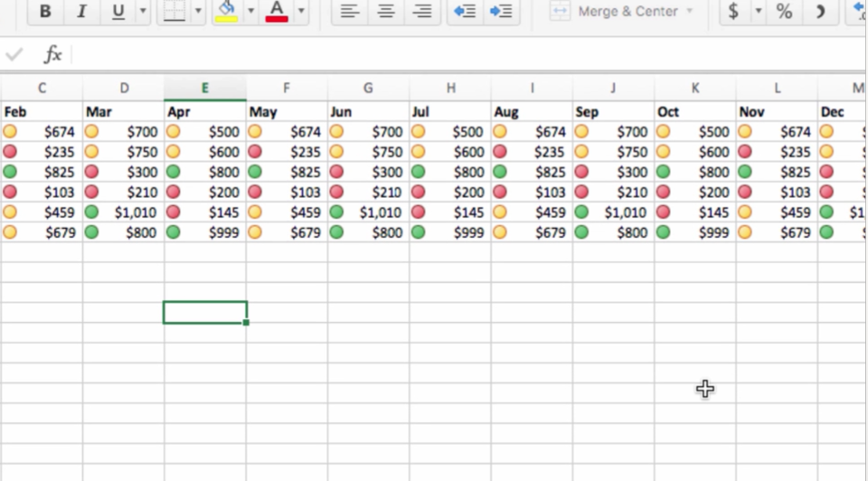Image resolution: width=868 pixels, height=481 pixels.
Task: Select $235 cell under May
Action: 287,152
